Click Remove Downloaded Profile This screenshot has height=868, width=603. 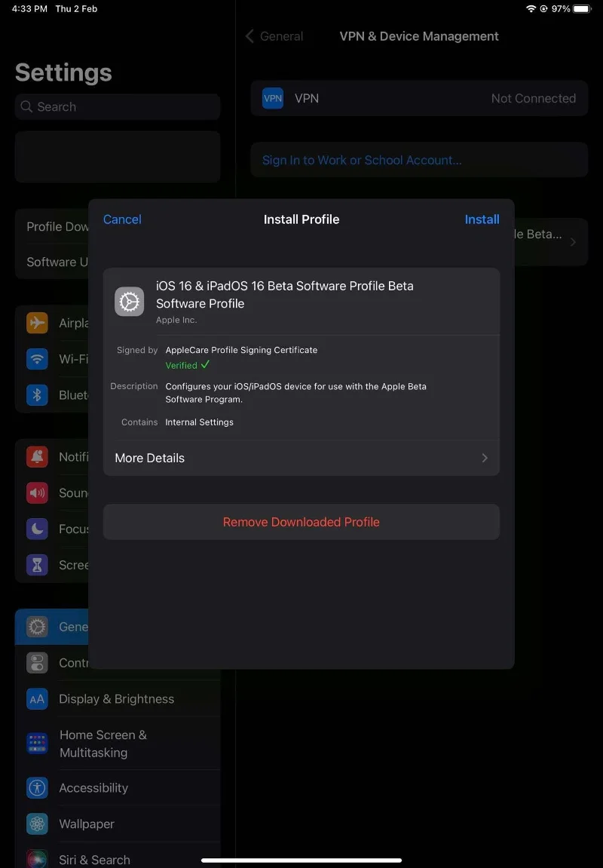coord(301,522)
